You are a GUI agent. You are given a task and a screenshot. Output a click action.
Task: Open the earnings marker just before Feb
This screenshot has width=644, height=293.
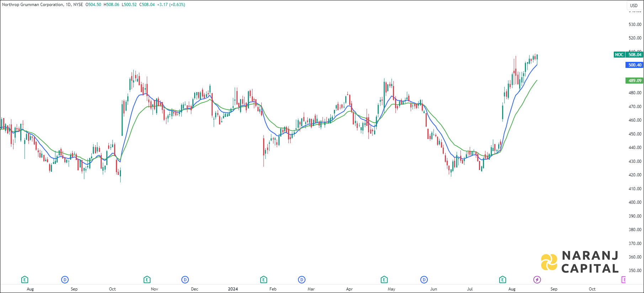[264, 280]
